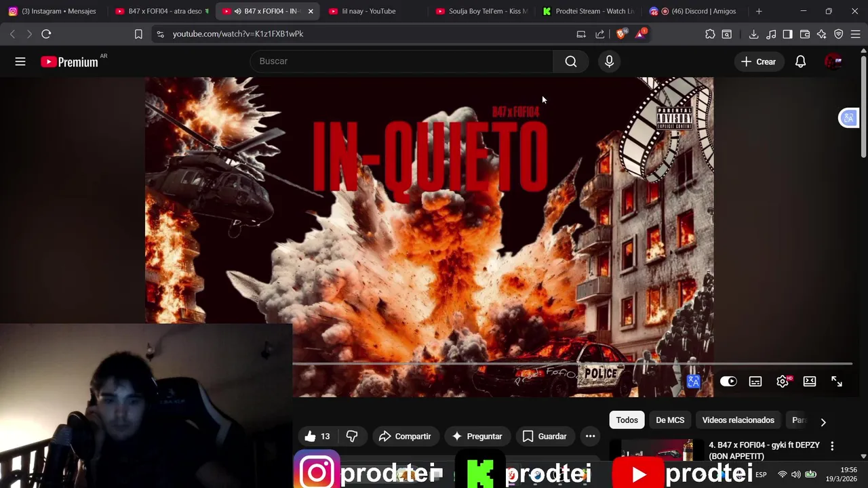Toggle autoplay switch in the player
The width and height of the screenshot is (868, 488).
(728, 382)
